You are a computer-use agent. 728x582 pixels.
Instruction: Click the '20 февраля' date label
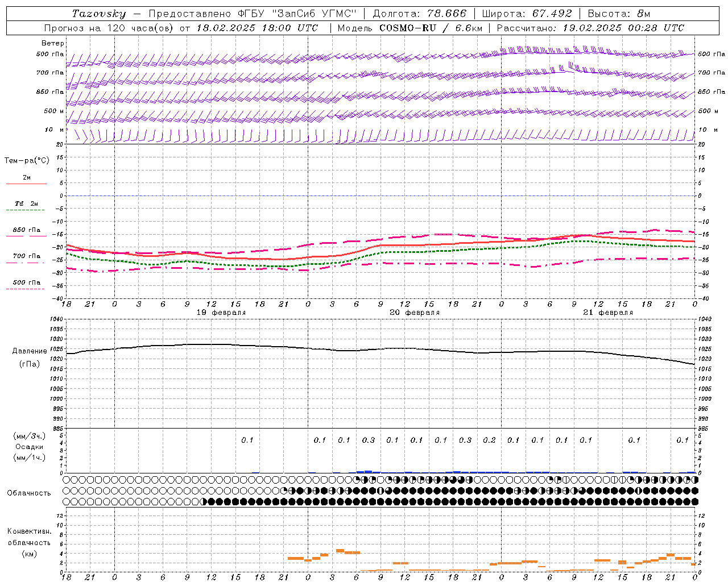coord(415,313)
